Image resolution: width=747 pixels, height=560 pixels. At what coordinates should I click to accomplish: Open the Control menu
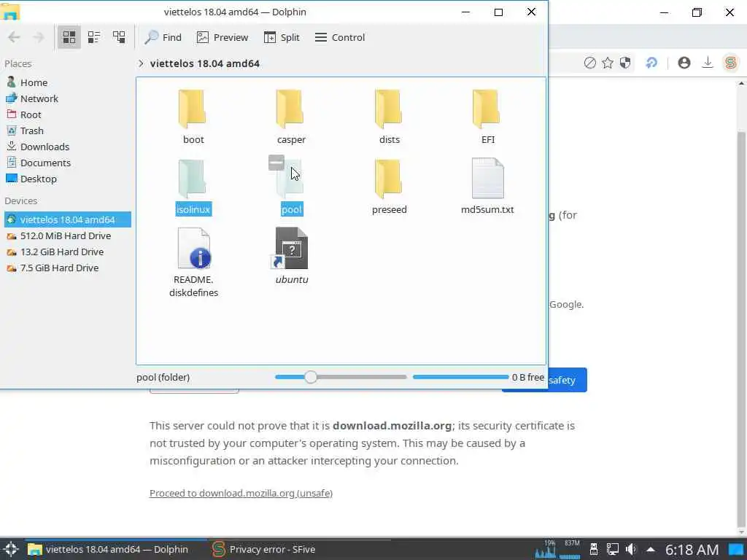coord(340,37)
